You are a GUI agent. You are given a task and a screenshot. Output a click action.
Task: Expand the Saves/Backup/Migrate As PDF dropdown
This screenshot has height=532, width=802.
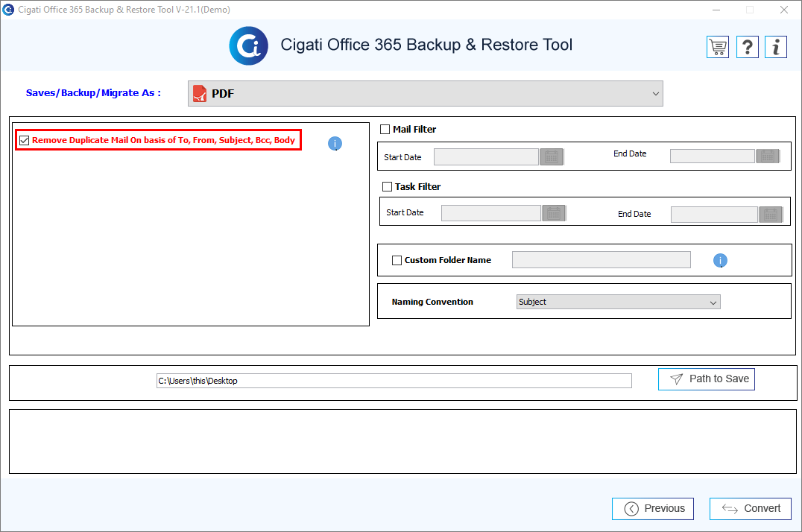(x=426, y=94)
